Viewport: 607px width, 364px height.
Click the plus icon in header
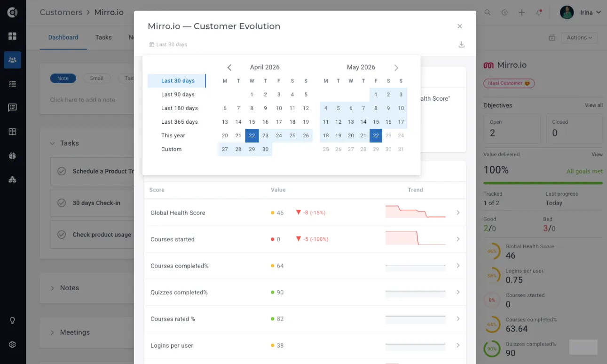521,13
